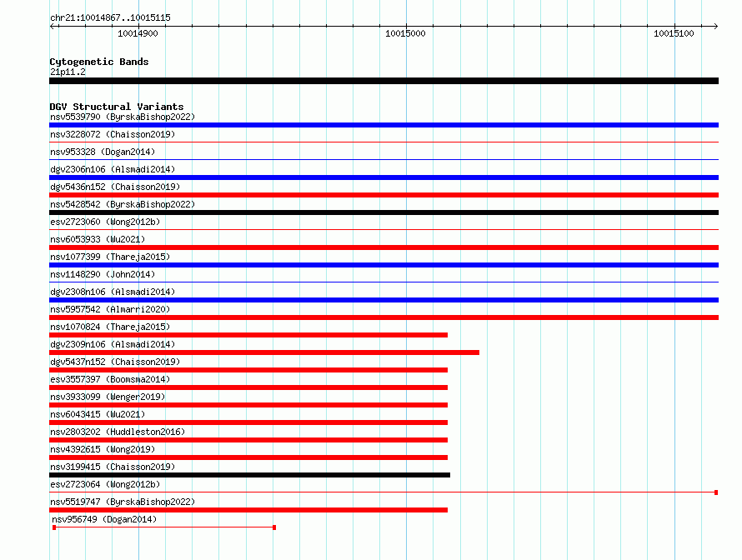
Task: Click the red bar under nsv5957542
Action: 384,317
